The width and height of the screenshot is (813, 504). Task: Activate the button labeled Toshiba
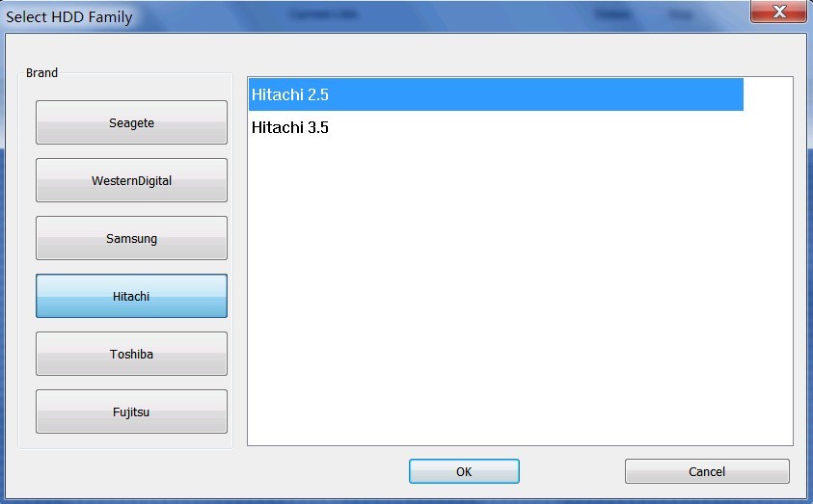tap(131, 354)
